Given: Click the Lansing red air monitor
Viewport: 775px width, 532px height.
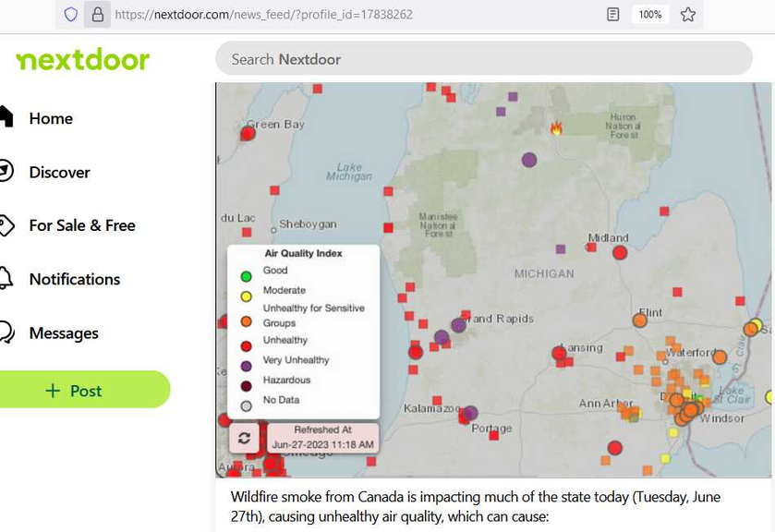Looking at the screenshot, I should [x=559, y=354].
